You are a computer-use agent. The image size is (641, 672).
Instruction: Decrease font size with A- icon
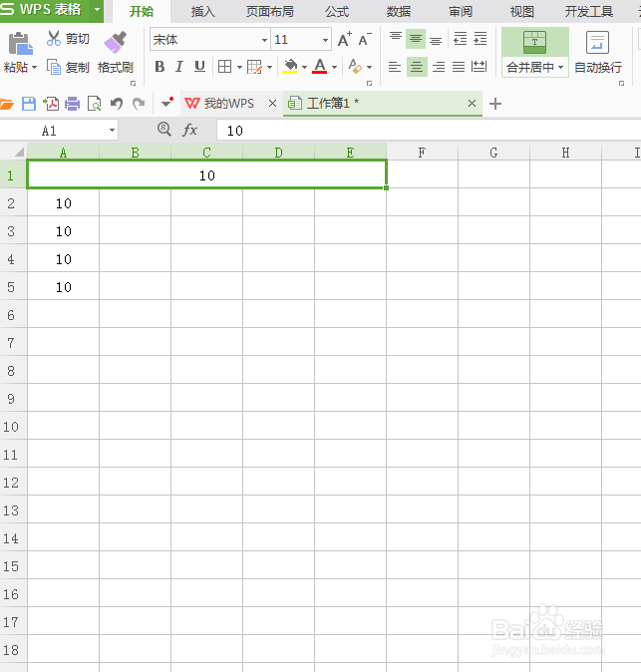[365, 40]
